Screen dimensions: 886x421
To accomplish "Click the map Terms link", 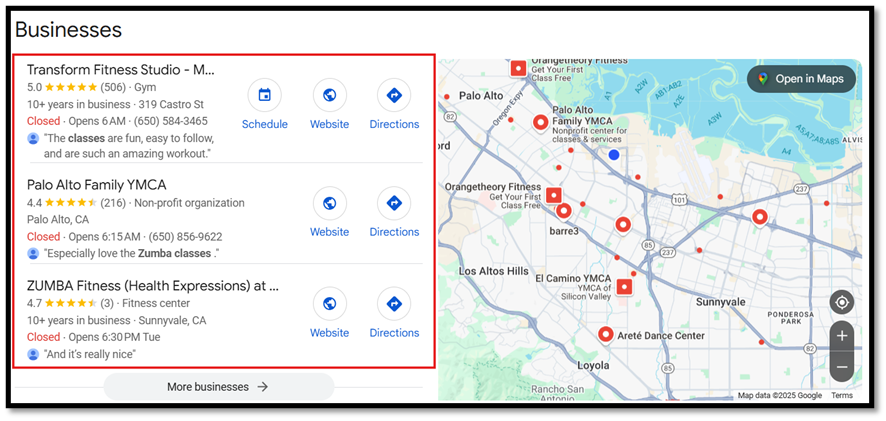I will click(842, 395).
